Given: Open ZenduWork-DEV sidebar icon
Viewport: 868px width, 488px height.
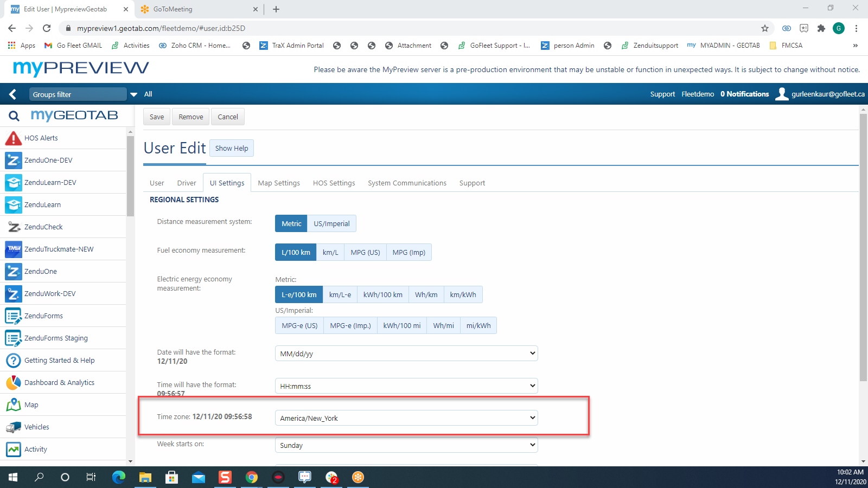Looking at the screenshot, I should point(13,294).
